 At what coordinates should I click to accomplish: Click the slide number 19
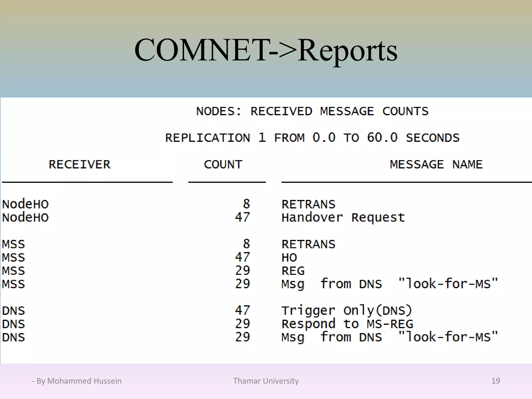coord(496,381)
